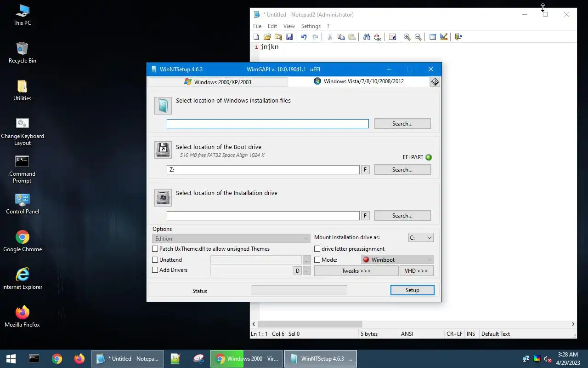Image resolution: width=588 pixels, height=368 pixels.
Task: Click WinNTSetup disk tool icon beside tabs
Action: pyautogui.click(x=435, y=82)
